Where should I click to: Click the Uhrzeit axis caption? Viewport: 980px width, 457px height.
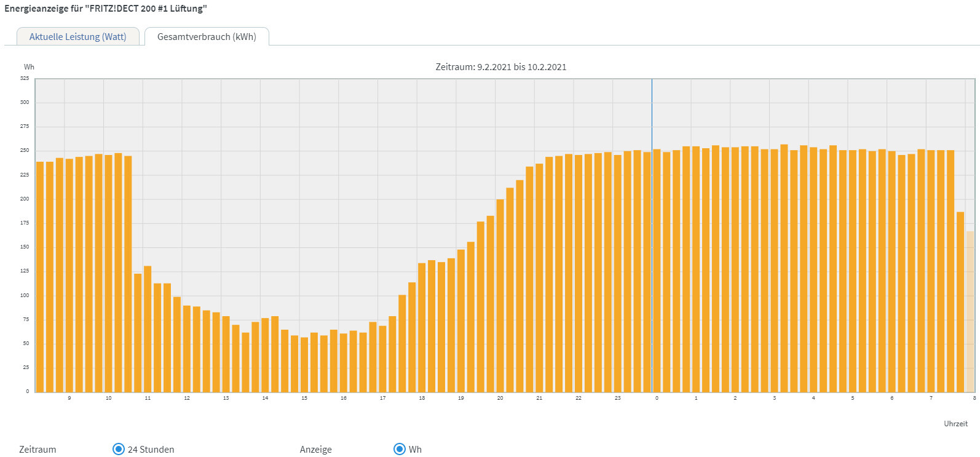point(955,424)
